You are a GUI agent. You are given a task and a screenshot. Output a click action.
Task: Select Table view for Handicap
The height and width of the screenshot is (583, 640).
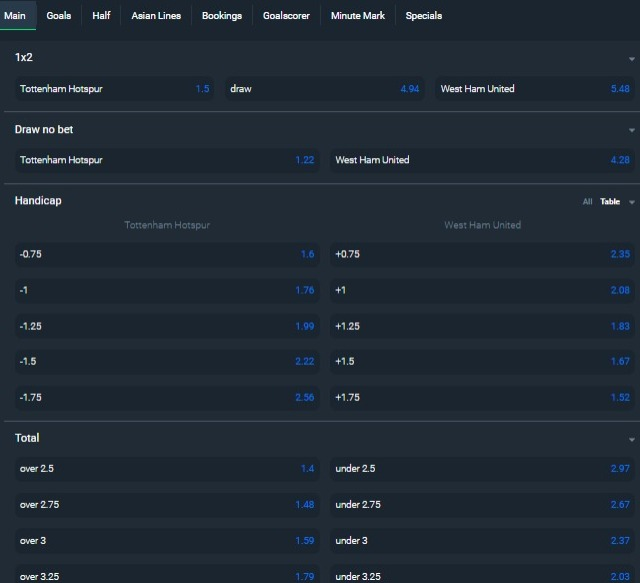click(610, 201)
